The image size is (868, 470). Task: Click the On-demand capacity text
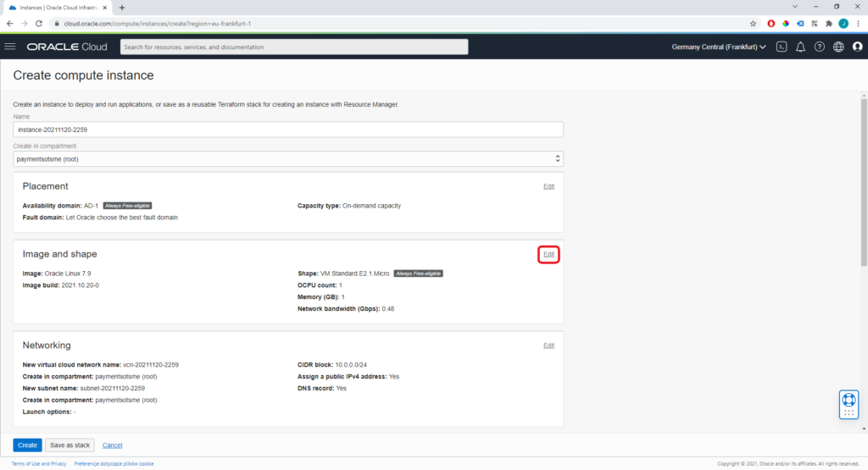coord(371,206)
